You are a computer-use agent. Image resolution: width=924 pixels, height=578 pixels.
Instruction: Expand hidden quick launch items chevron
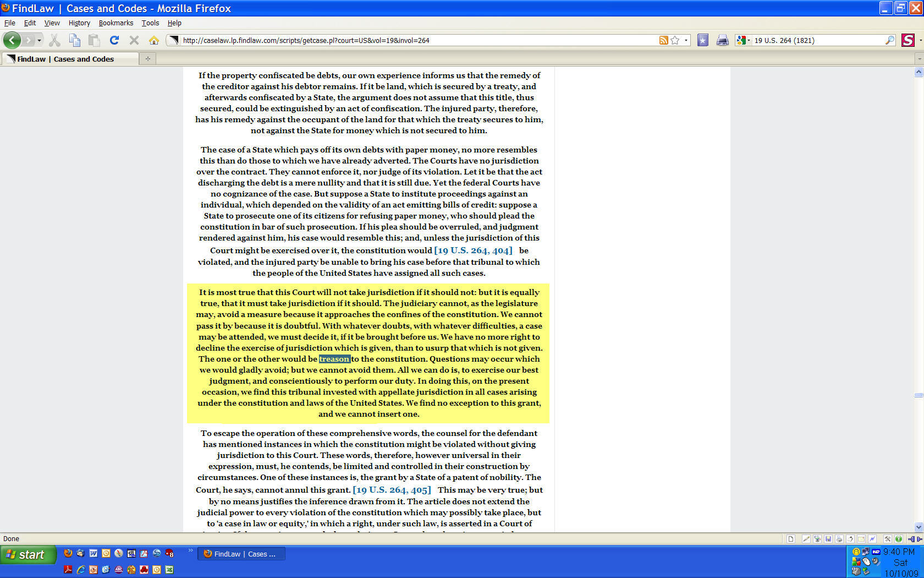coord(191,550)
